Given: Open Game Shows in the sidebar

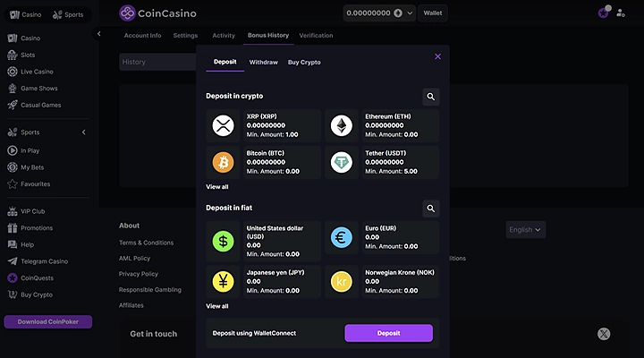Looking at the screenshot, I should click(x=33, y=89).
